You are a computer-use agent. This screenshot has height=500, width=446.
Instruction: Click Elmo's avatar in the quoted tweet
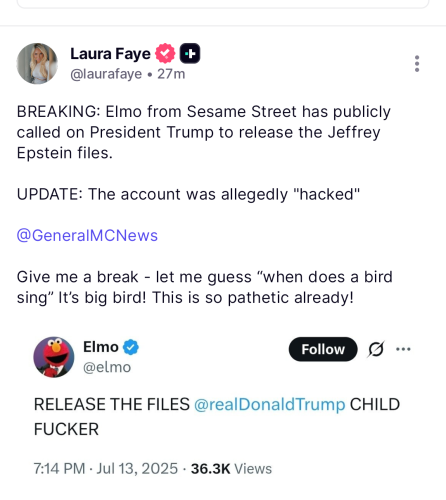coord(54,357)
